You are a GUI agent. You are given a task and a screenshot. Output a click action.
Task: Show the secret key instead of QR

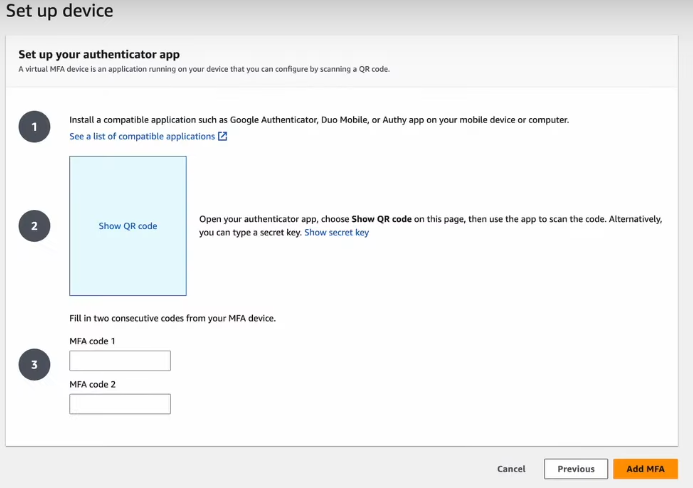click(x=336, y=233)
